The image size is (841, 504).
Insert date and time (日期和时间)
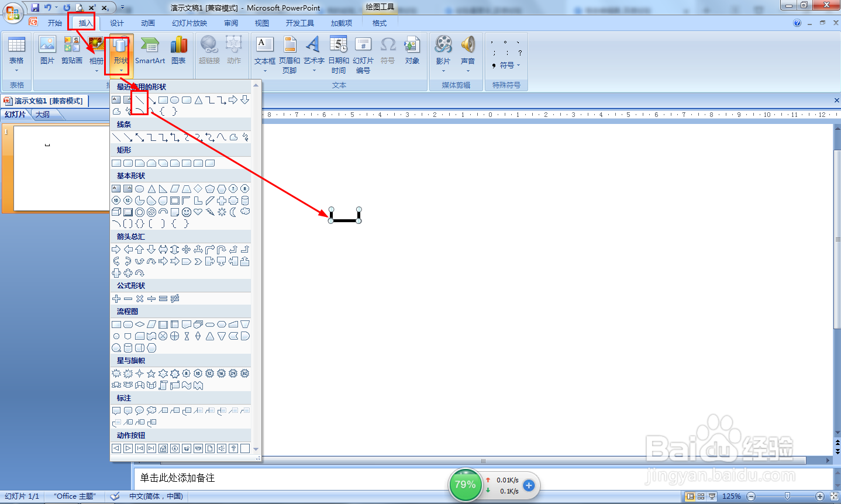(x=339, y=54)
